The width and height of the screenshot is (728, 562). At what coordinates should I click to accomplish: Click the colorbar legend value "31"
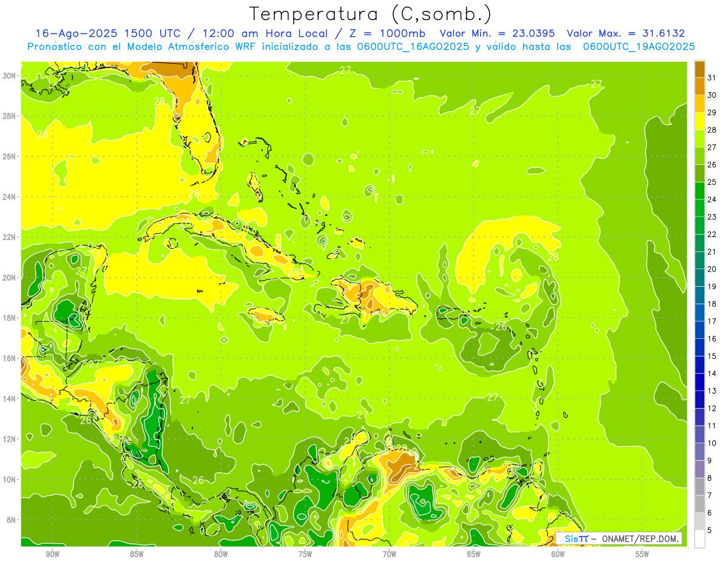click(x=712, y=77)
